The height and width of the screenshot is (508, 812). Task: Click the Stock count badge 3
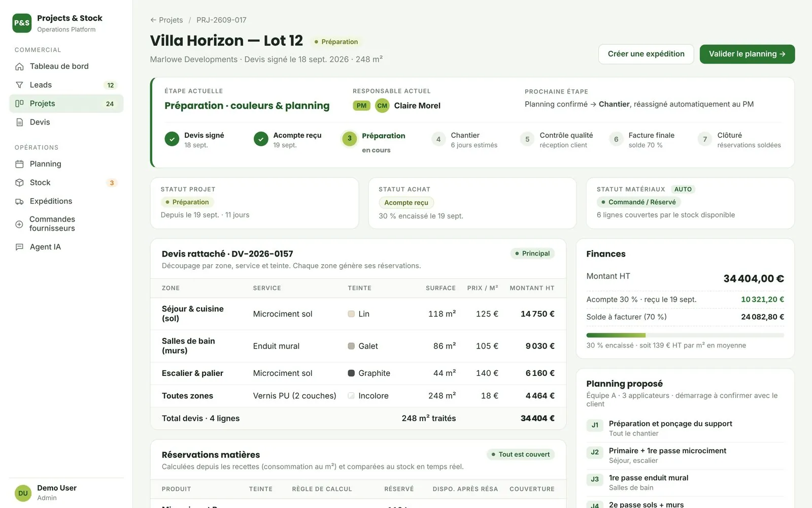pyautogui.click(x=112, y=183)
